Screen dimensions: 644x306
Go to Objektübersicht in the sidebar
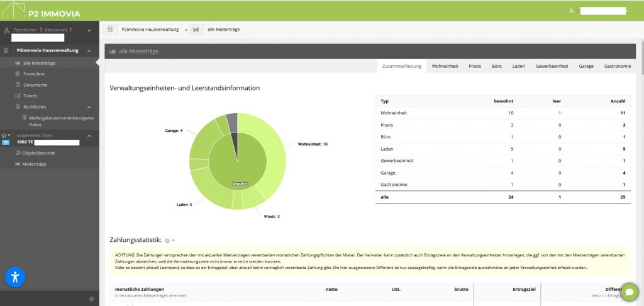point(39,153)
